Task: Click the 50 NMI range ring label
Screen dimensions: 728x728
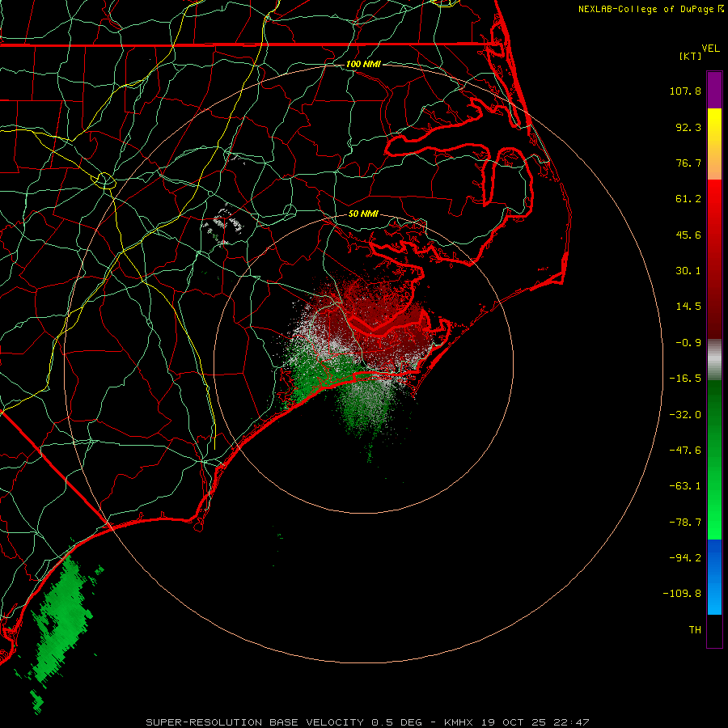Action: pyautogui.click(x=363, y=214)
